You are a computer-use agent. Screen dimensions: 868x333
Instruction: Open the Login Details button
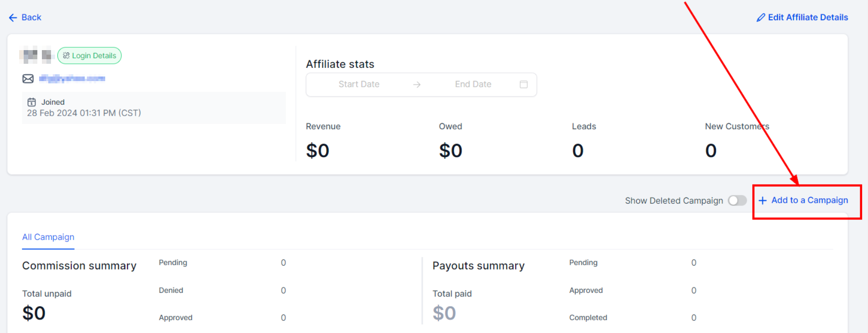click(x=90, y=56)
